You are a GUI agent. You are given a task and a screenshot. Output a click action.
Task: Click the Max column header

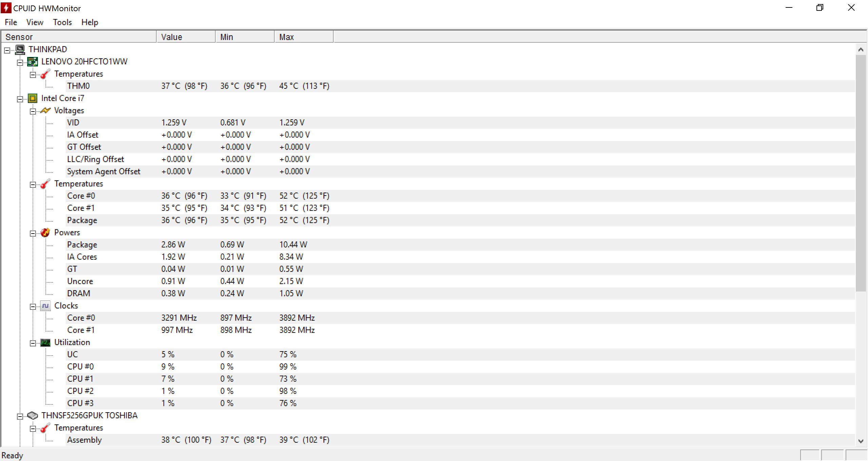tap(303, 37)
